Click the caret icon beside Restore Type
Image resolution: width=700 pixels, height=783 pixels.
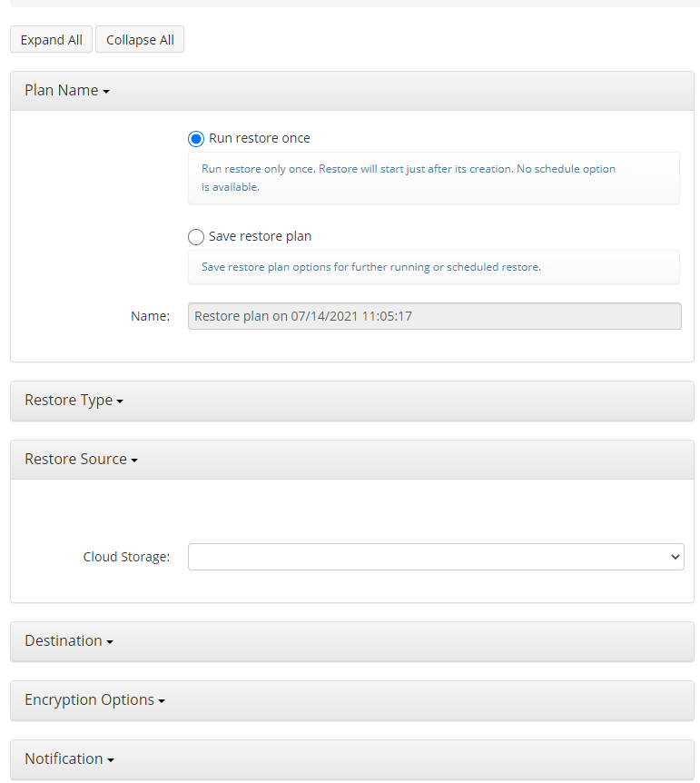point(120,401)
